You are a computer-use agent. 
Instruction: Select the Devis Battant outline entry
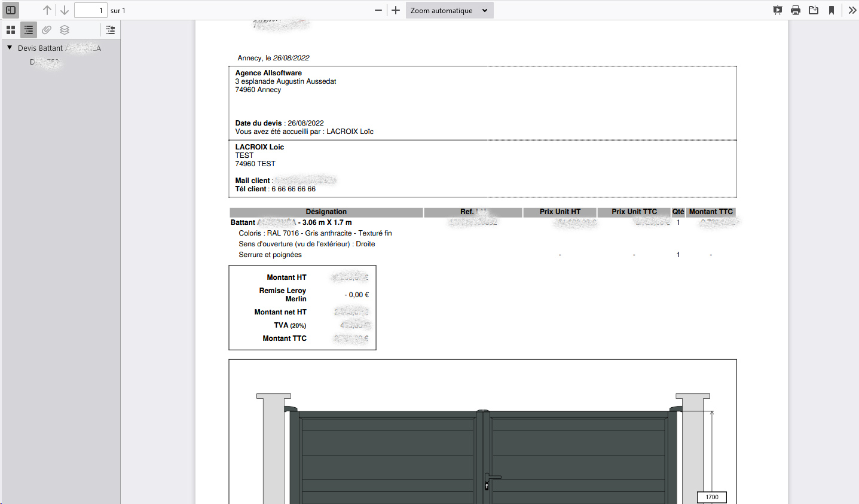tap(59, 48)
